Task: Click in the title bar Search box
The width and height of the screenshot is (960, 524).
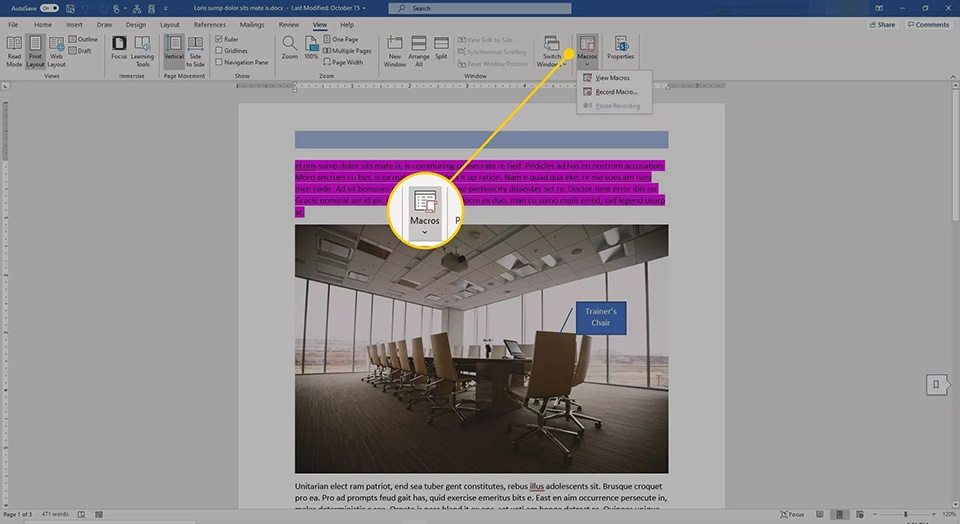Action: pos(480,9)
